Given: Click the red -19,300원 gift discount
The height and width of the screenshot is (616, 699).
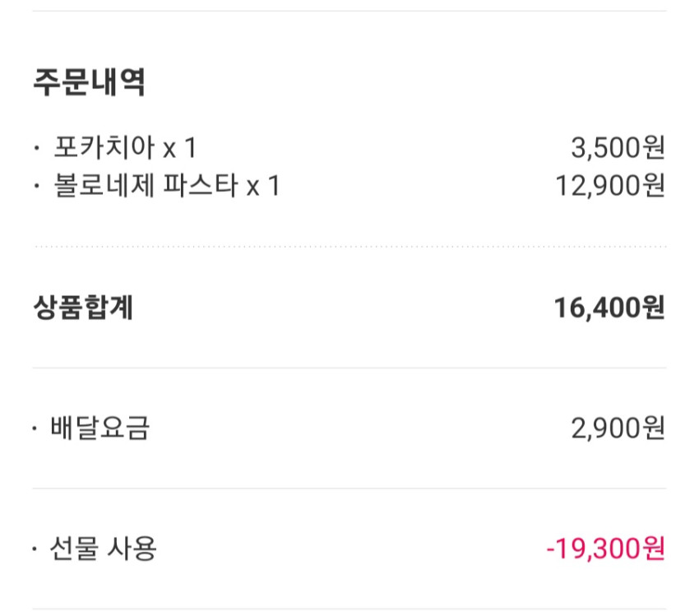Looking at the screenshot, I should (606, 549).
